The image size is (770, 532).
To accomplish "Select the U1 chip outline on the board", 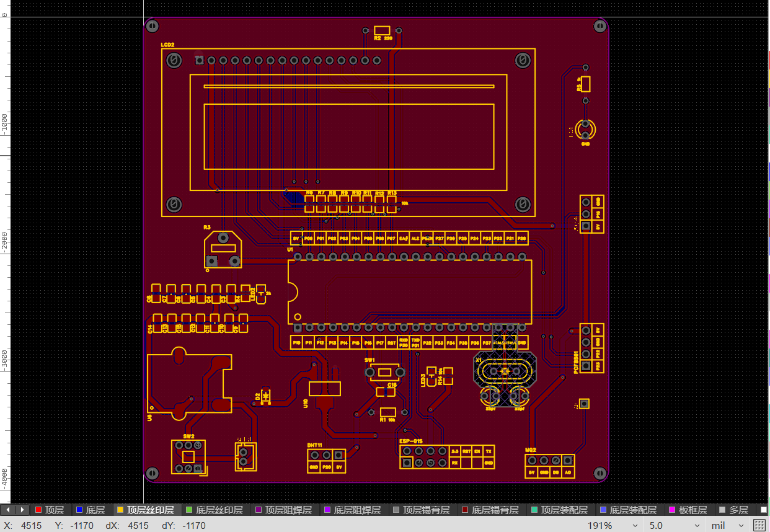I will (410, 291).
